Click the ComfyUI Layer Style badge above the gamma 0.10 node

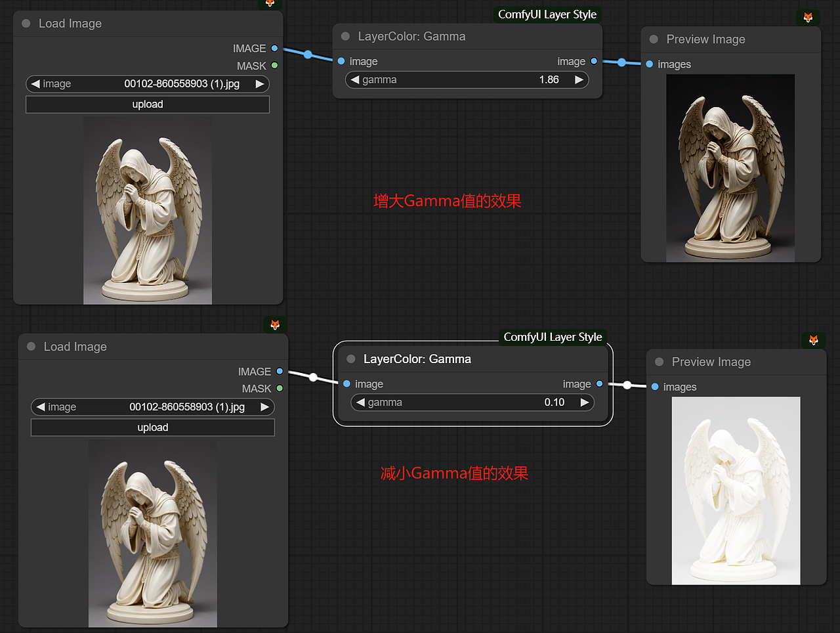(553, 337)
